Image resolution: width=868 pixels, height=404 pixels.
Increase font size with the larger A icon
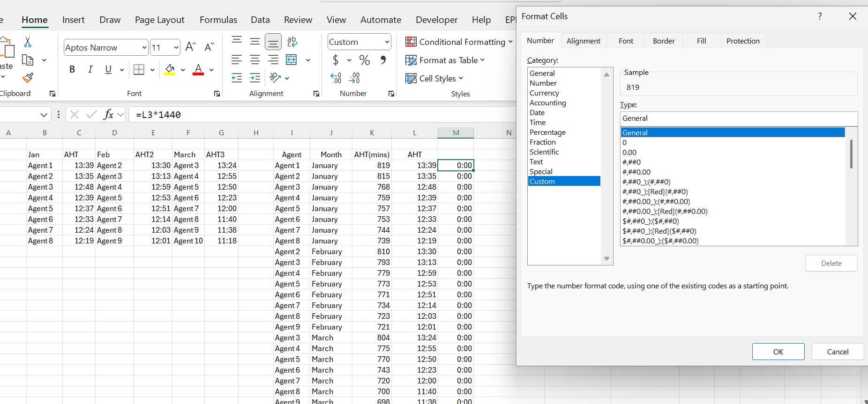click(190, 47)
